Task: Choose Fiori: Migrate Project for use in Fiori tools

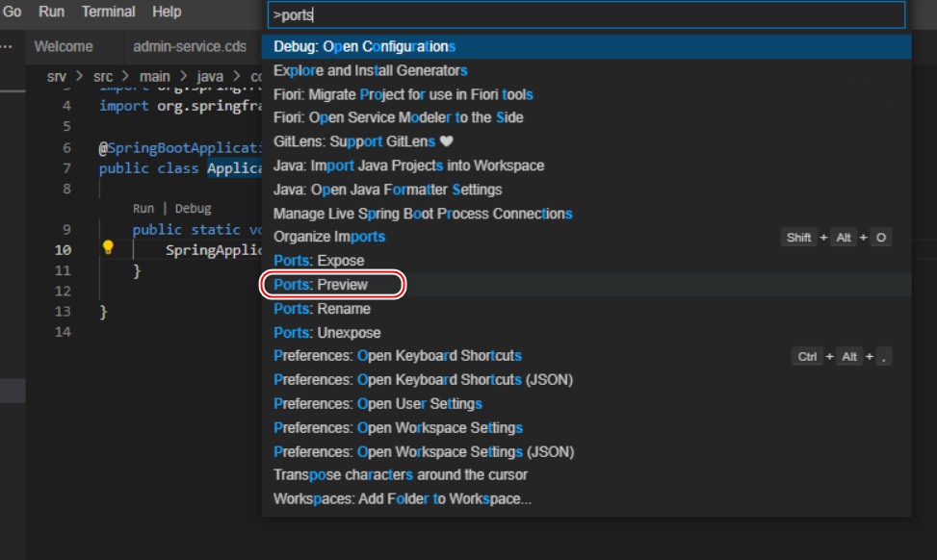Action: 586,94
